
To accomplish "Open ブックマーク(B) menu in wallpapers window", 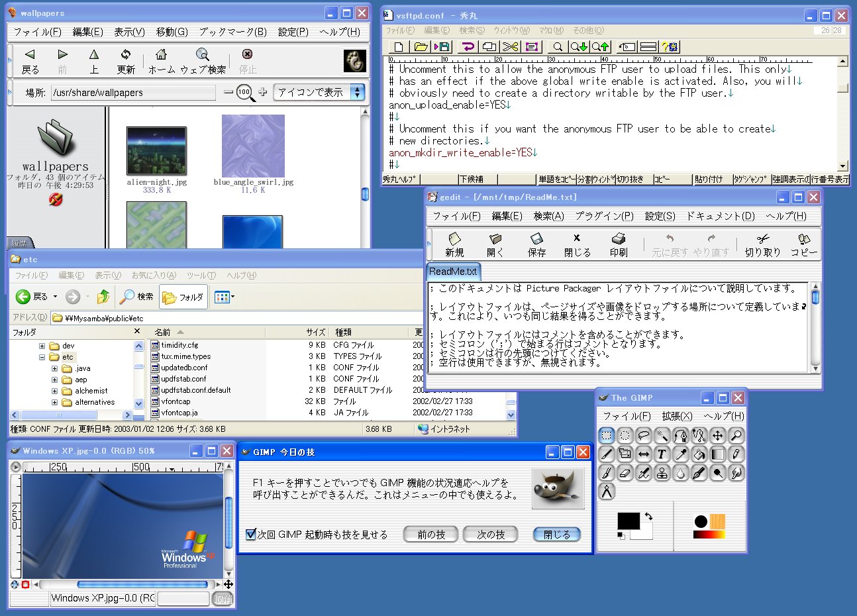I will click(x=232, y=32).
